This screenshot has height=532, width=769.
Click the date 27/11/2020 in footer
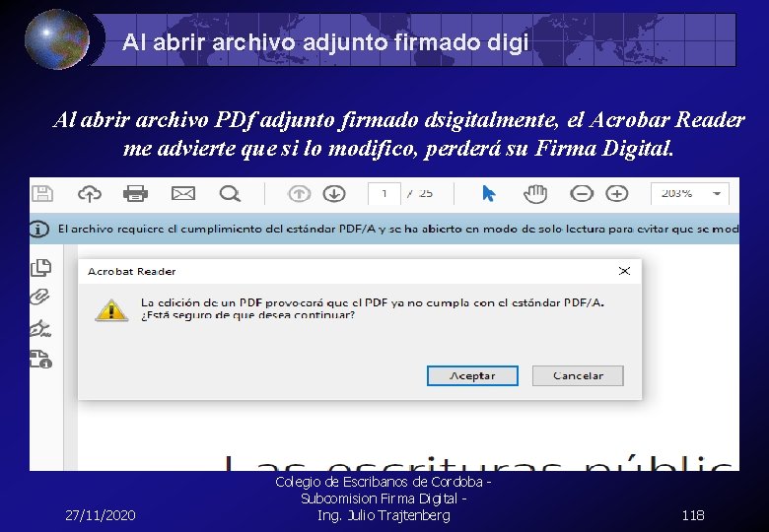(101, 515)
